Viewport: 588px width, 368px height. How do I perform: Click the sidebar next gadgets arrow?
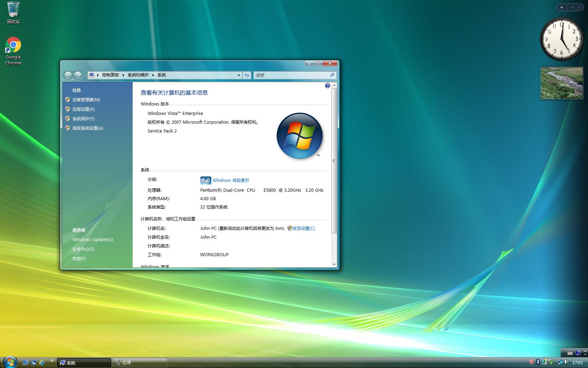coord(579,7)
